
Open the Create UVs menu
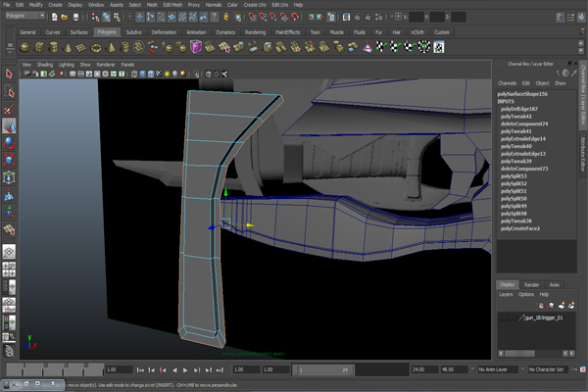[255, 5]
